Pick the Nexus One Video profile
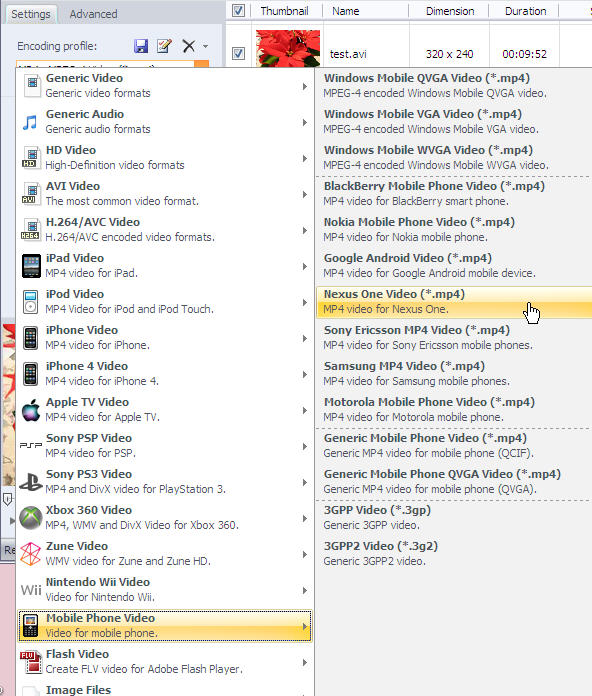 454,301
